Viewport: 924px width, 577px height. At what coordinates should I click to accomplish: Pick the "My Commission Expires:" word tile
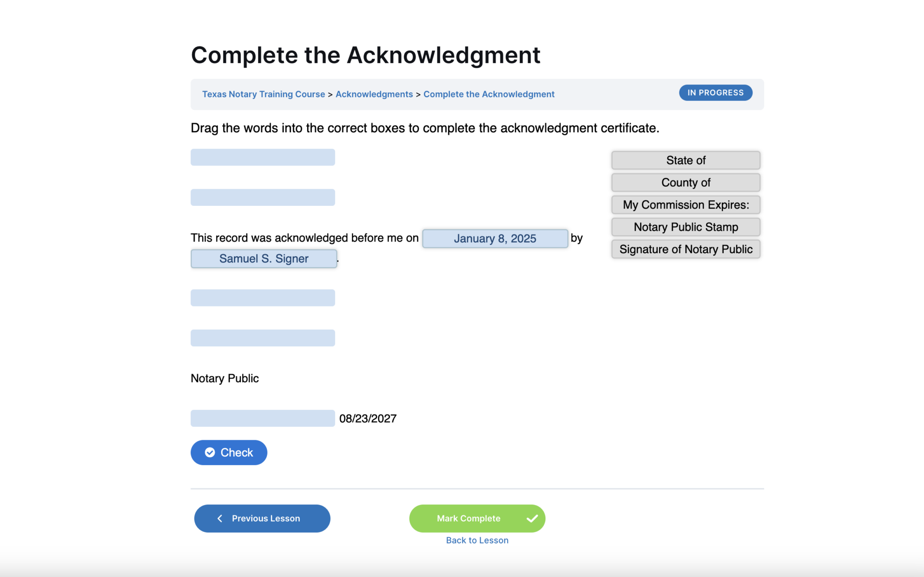click(685, 205)
